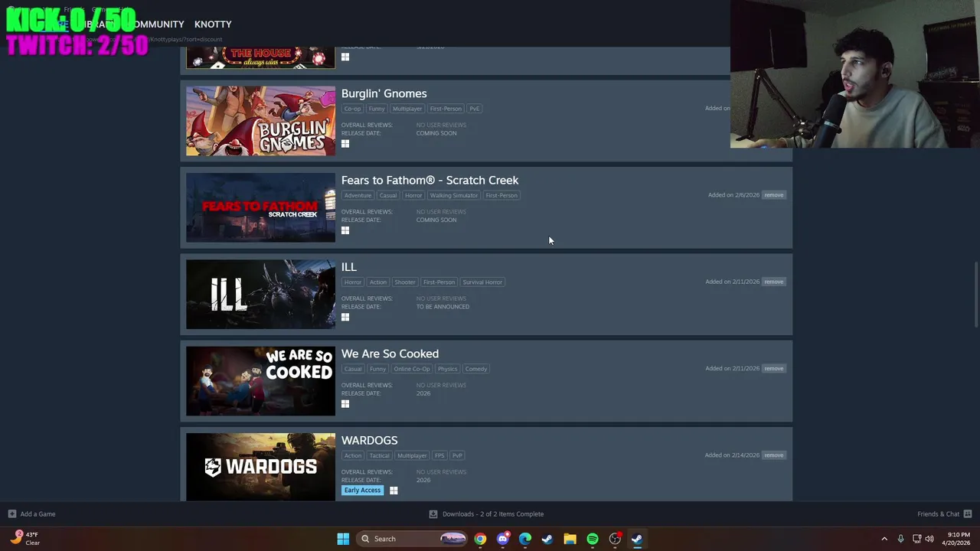
Task: Open the volume tray icon
Action: (x=930, y=539)
